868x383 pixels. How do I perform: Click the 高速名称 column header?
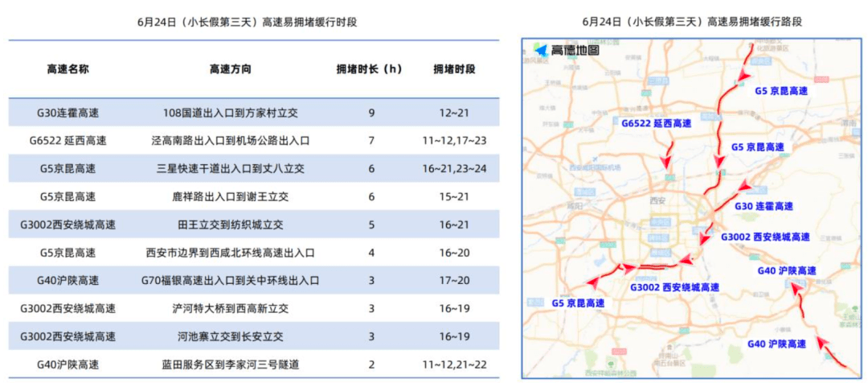68,69
